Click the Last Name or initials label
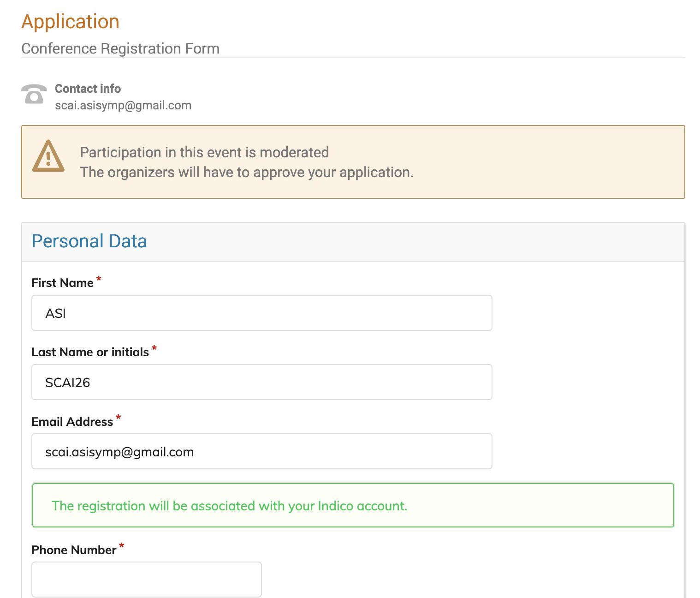The height and width of the screenshot is (598, 700). click(x=90, y=352)
